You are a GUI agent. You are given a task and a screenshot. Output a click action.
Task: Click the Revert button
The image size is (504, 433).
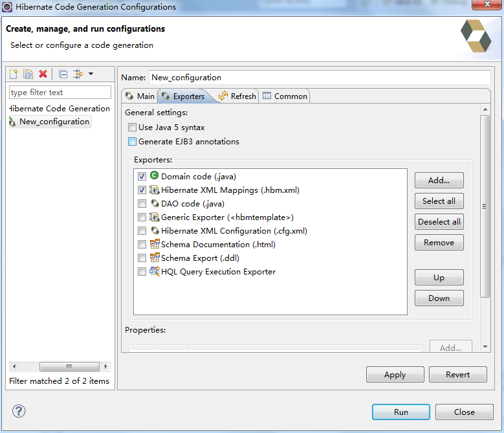(457, 375)
